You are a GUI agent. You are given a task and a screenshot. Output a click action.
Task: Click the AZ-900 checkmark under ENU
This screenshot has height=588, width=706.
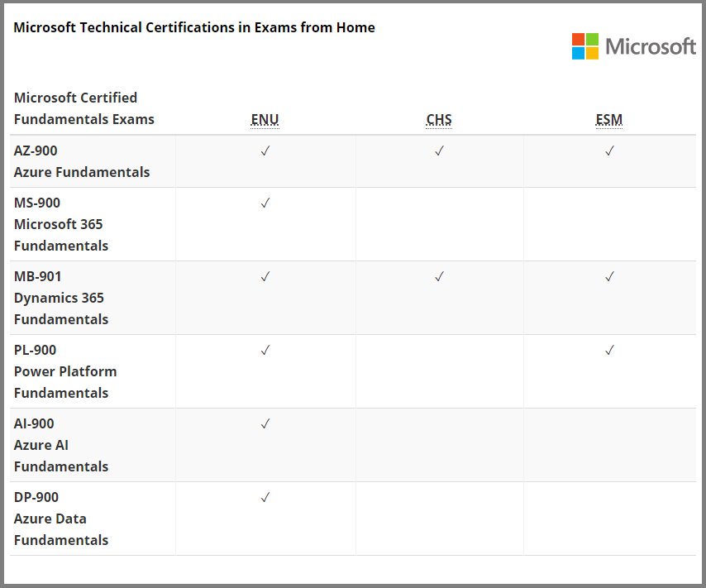(x=265, y=151)
